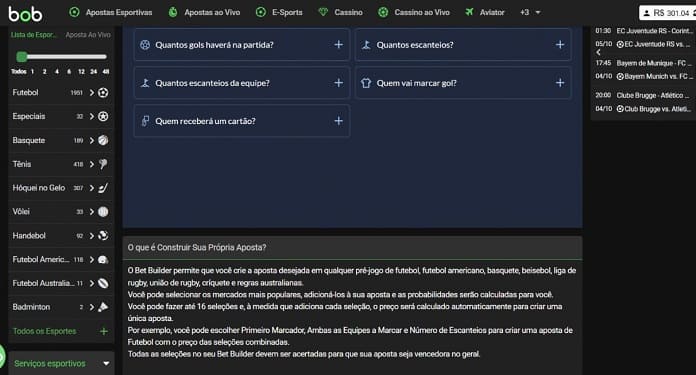Expand Quantos escanteios market
Image resolution: width=696 pixels, height=375 pixels.
pyautogui.click(x=463, y=44)
